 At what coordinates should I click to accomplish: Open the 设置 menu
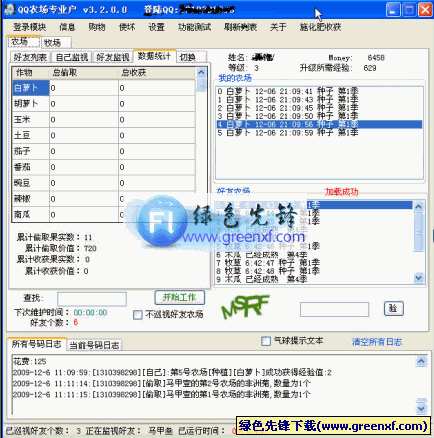pyautogui.click(x=156, y=27)
